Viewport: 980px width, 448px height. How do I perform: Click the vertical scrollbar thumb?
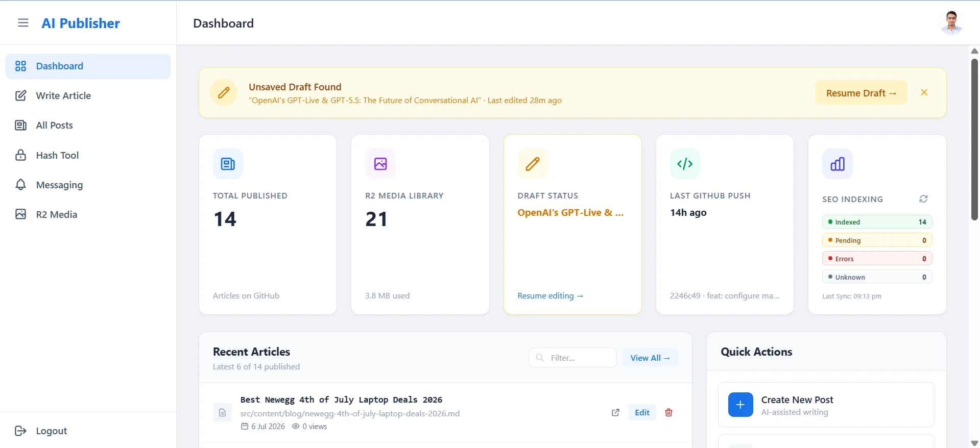click(x=974, y=140)
